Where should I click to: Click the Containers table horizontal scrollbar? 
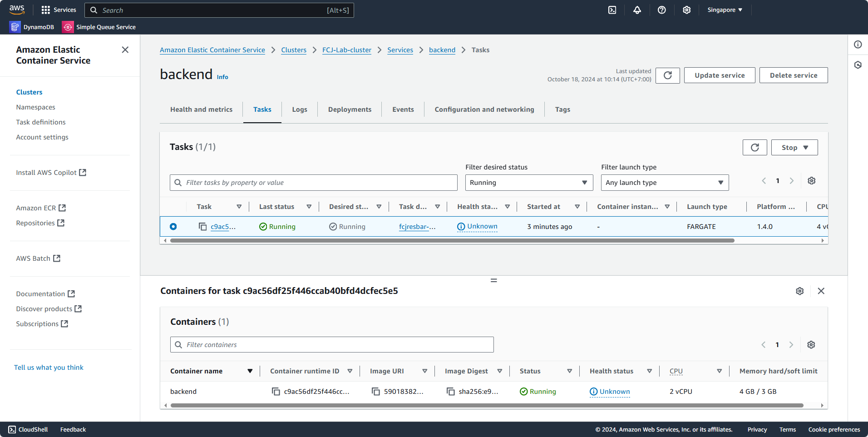[x=487, y=405]
